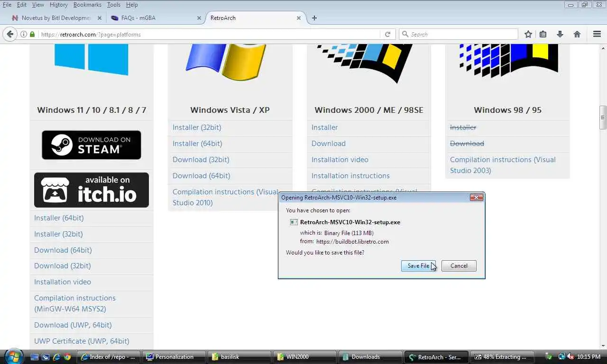The height and width of the screenshot is (364, 607).
Task: Click the network tray icon
Action: 561,356
